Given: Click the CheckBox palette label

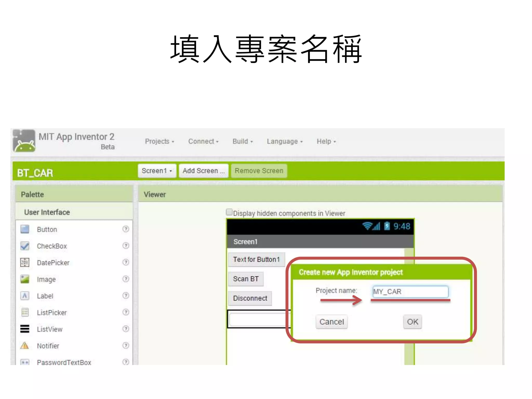Looking at the screenshot, I should [x=52, y=246].
